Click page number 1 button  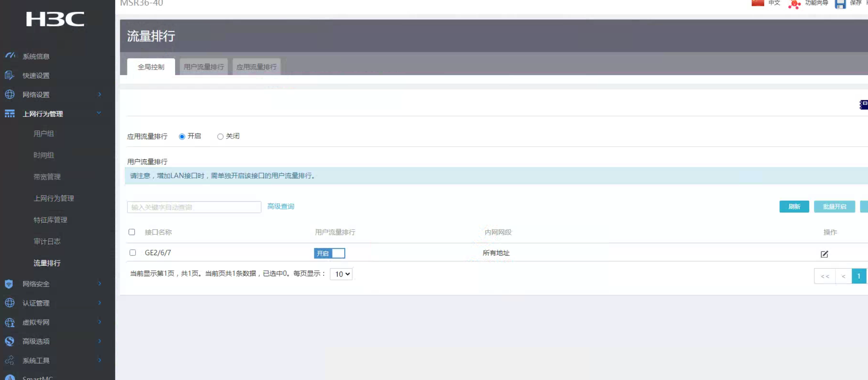pos(859,276)
